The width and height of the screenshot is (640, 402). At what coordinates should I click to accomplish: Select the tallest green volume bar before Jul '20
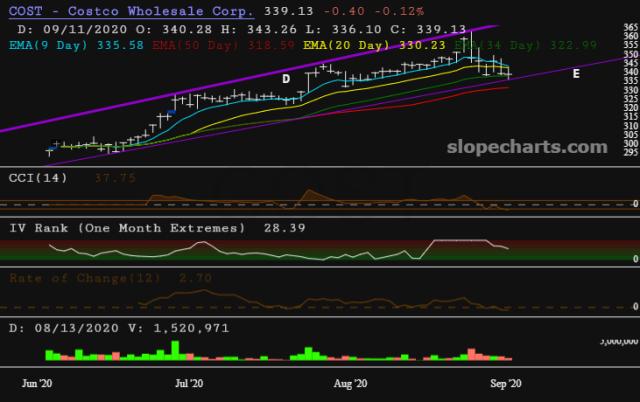point(175,351)
